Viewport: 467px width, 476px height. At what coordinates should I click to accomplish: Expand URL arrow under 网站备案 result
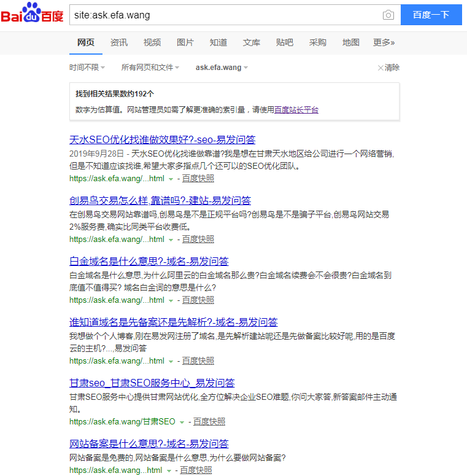[x=169, y=471]
